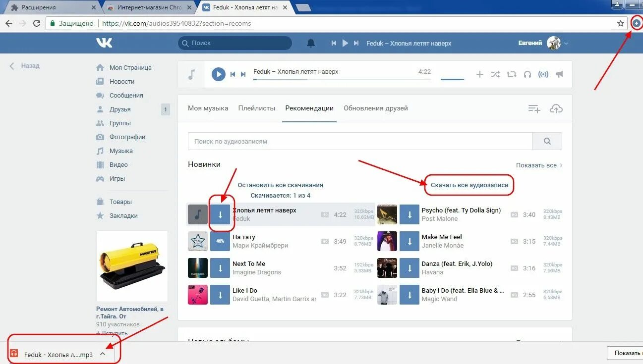Click next track in the header player
The height and width of the screenshot is (364, 643).
click(x=356, y=43)
